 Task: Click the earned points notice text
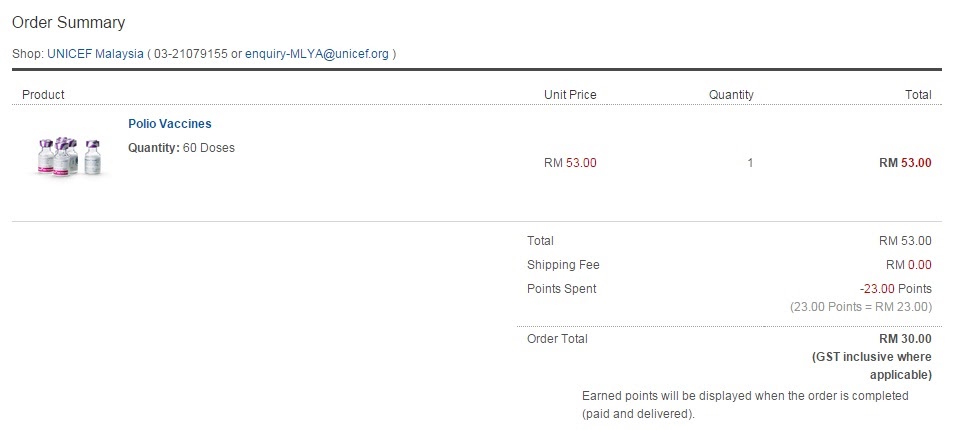pyautogui.click(x=744, y=404)
